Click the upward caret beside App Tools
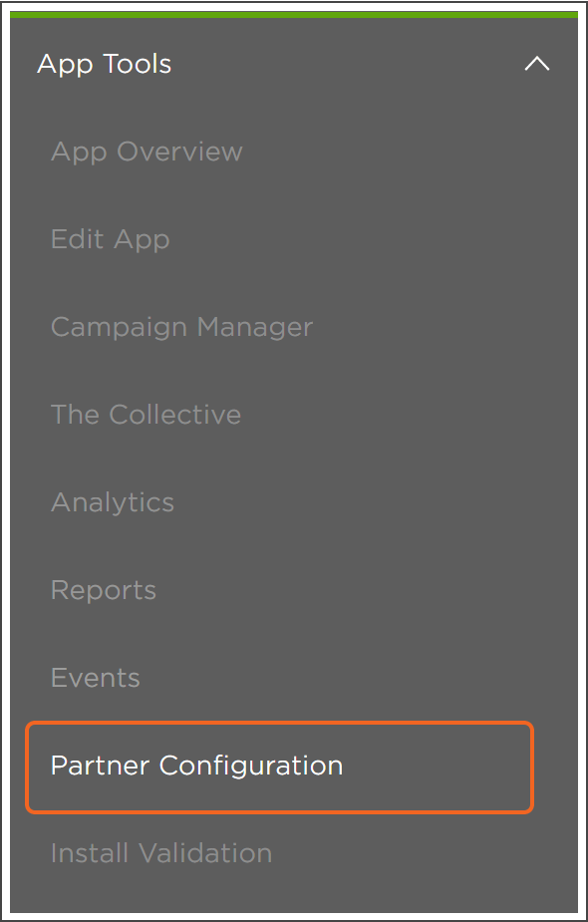Screen dimensions: 588x922 537,64
